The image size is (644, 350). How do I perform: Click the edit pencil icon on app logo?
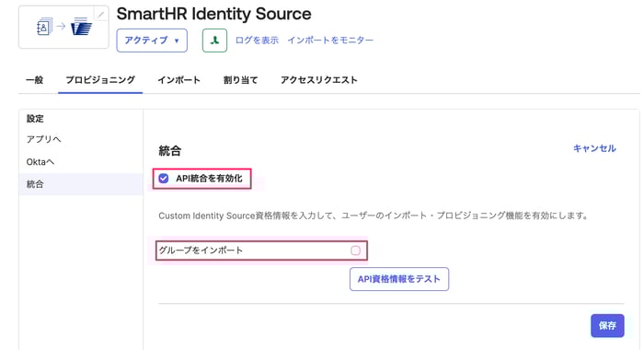point(100,15)
